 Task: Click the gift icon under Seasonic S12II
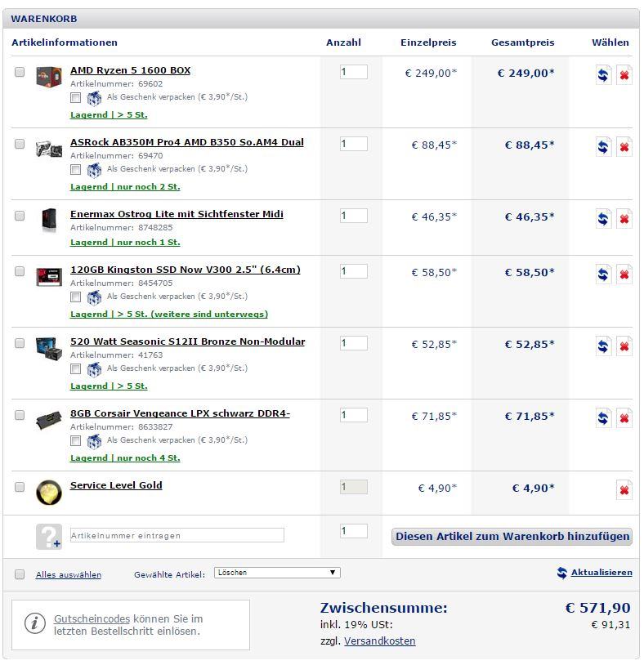[94, 369]
